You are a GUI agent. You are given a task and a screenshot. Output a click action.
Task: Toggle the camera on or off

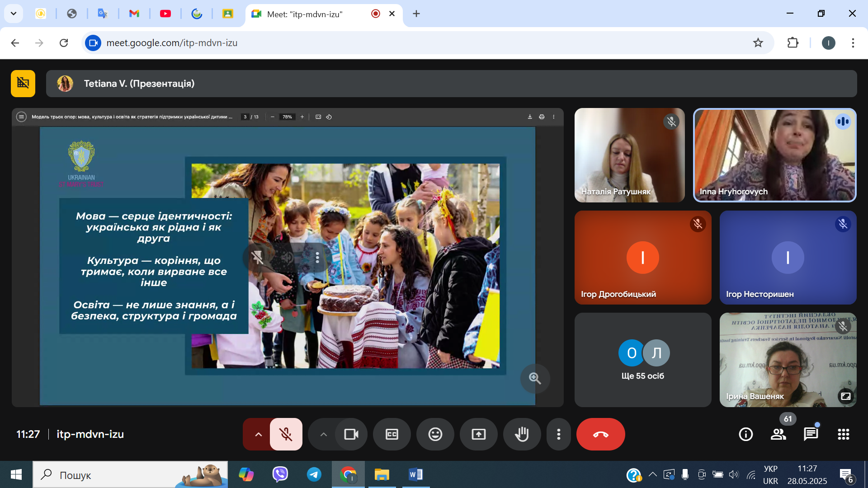click(x=351, y=434)
